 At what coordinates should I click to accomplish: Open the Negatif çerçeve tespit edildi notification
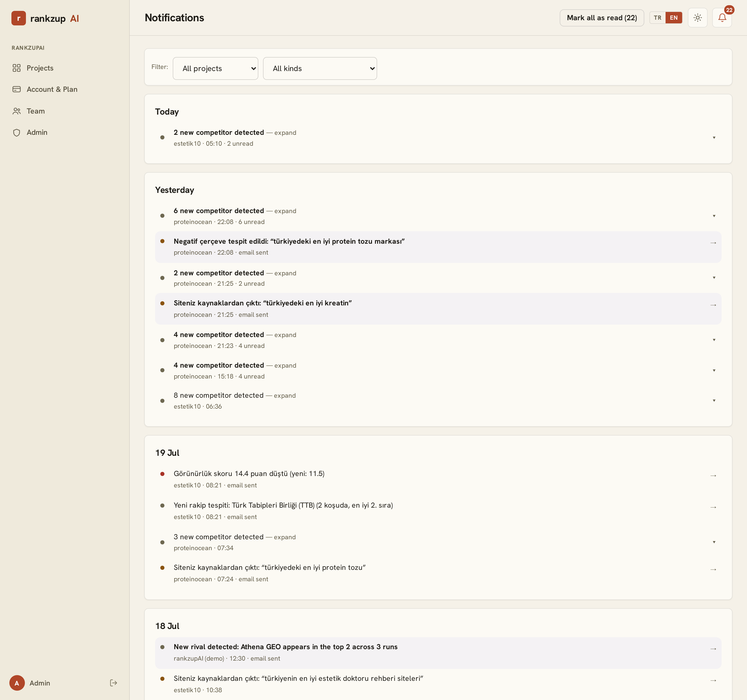[438, 247]
